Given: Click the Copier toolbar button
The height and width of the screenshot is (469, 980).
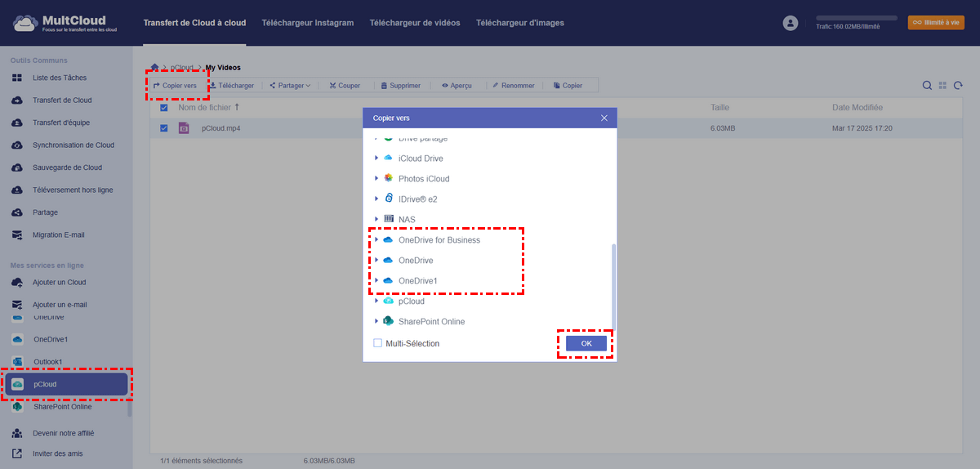Looking at the screenshot, I should (x=568, y=86).
